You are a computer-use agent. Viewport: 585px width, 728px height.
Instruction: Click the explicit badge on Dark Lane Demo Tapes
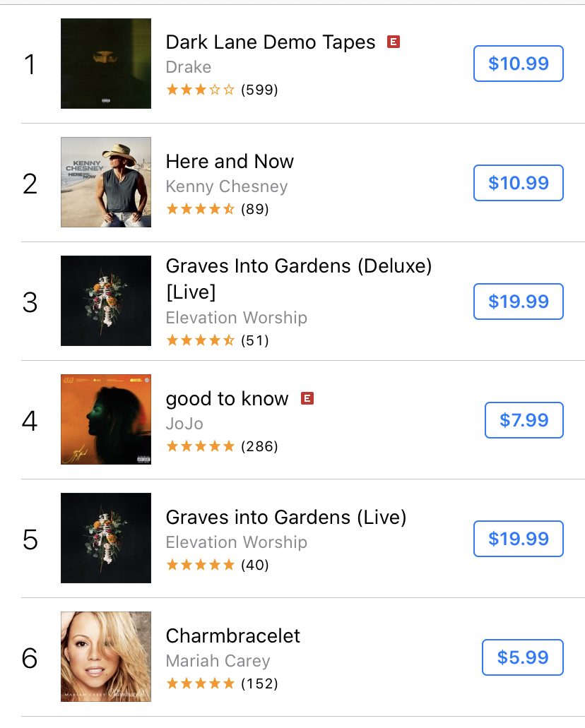[394, 42]
